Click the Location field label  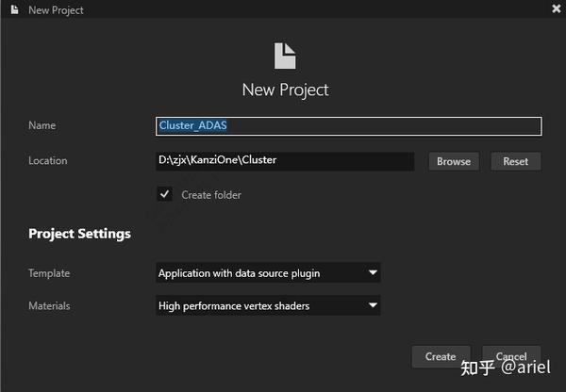(x=48, y=161)
